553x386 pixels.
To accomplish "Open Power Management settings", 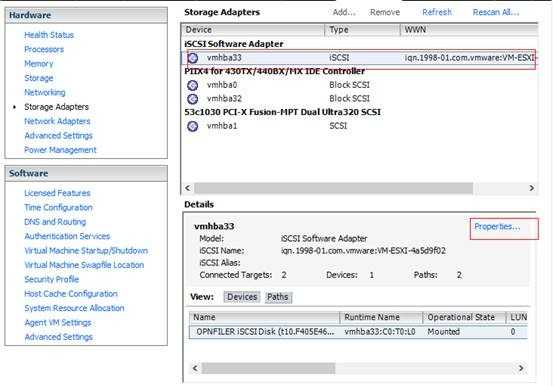I will click(x=60, y=150).
